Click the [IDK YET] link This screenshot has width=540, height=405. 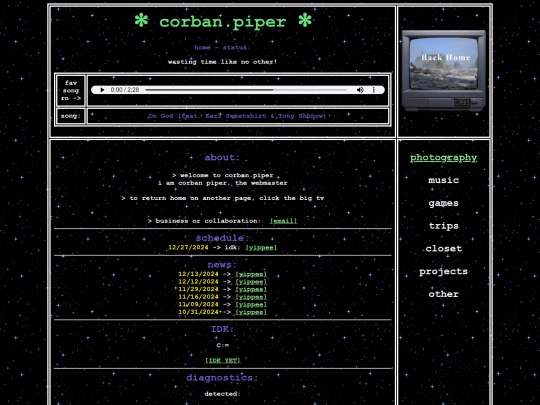point(223,361)
